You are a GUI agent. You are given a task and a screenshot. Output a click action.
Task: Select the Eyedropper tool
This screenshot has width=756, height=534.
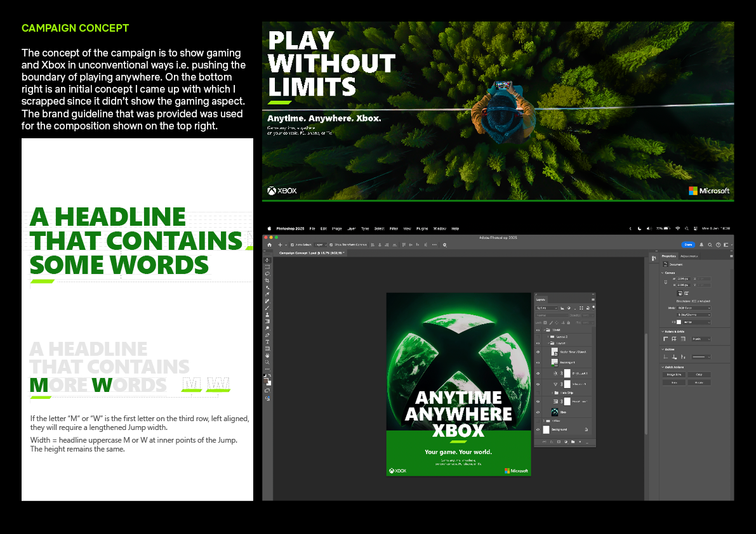point(267,294)
